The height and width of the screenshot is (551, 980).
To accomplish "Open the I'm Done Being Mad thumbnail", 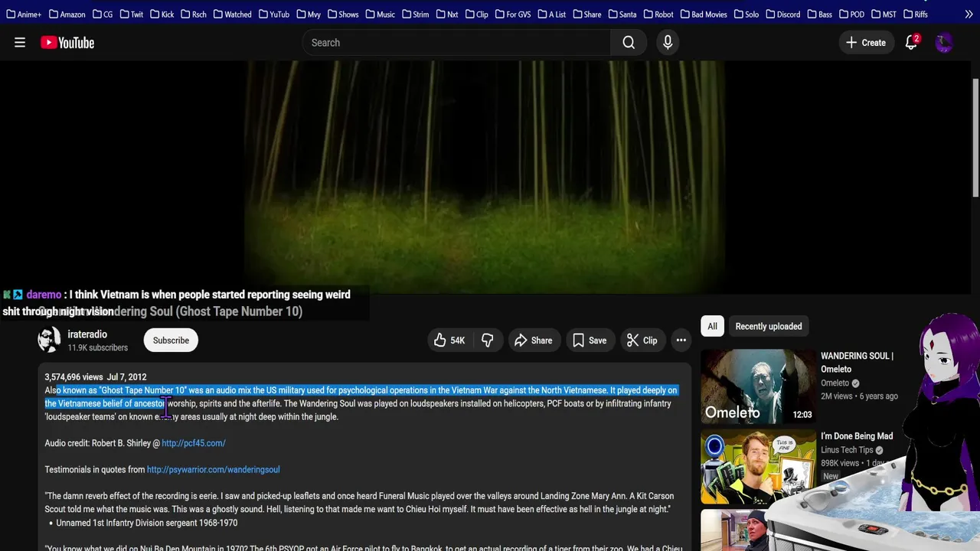I will [759, 467].
